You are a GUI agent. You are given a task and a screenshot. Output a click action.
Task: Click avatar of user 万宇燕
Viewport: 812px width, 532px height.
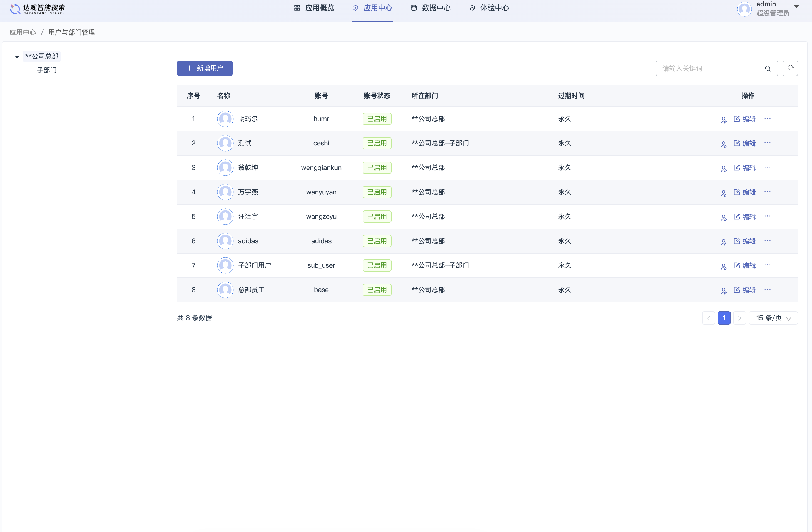click(225, 192)
